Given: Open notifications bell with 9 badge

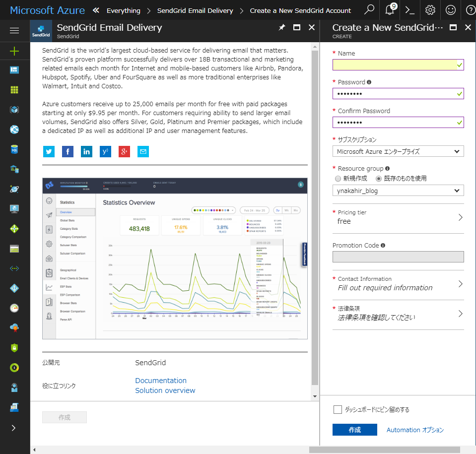Looking at the screenshot, I should [390, 10].
